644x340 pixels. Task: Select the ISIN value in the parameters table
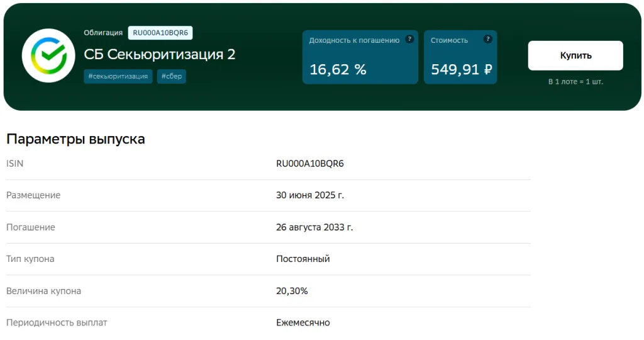[310, 164]
